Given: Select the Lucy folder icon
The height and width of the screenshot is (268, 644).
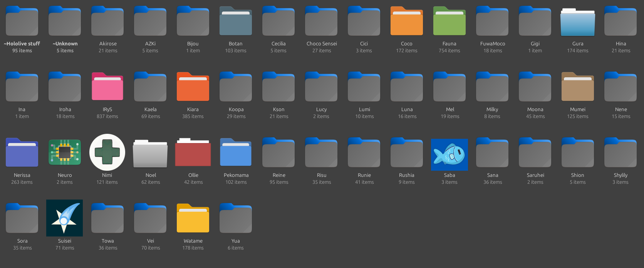Looking at the screenshot, I should (321, 87).
